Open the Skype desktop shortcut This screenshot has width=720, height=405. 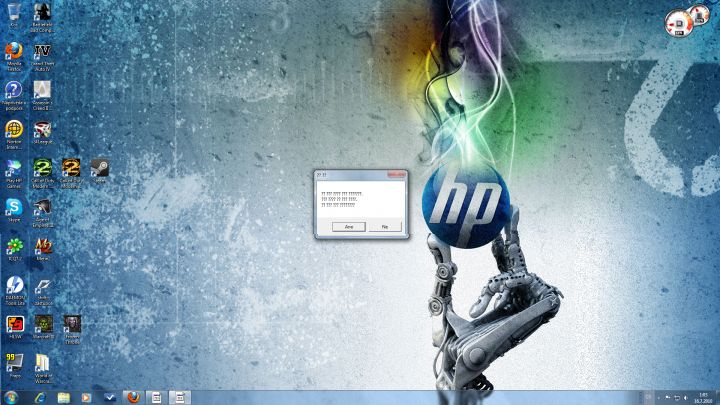pyautogui.click(x=14, y=210)
